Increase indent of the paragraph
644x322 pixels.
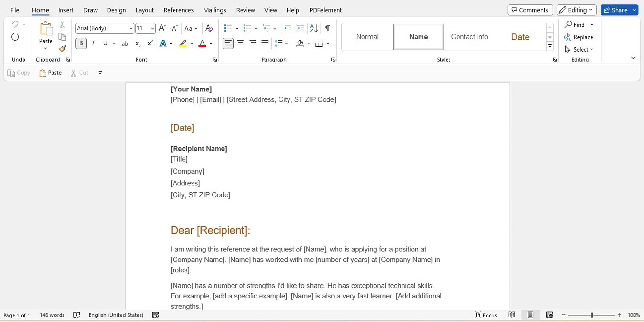(x=300, y=28)
